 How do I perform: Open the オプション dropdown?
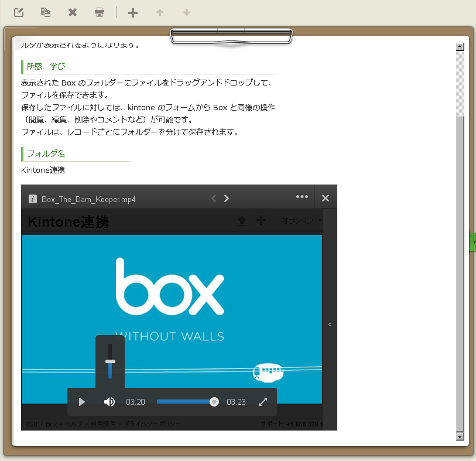pos(301,220)
